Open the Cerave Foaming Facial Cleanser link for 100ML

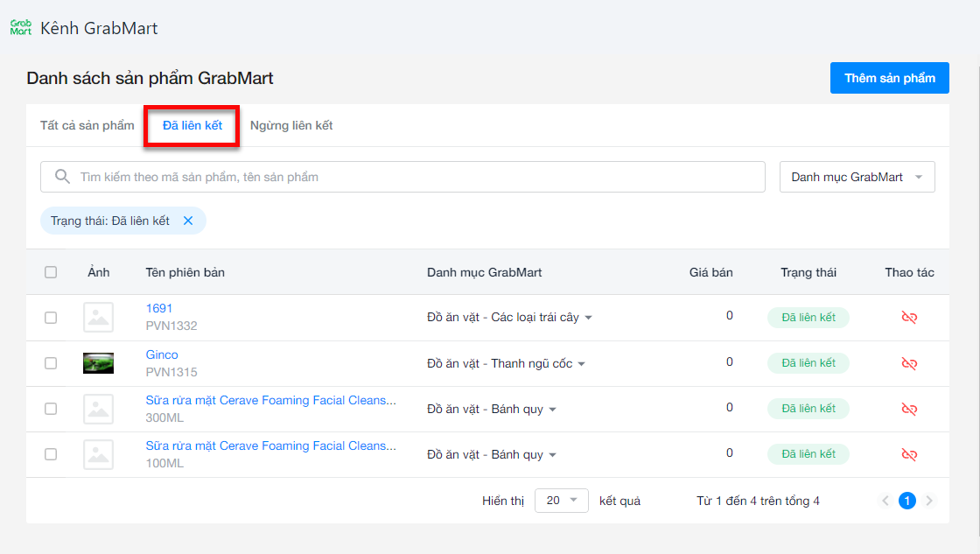tap(270, 445)
